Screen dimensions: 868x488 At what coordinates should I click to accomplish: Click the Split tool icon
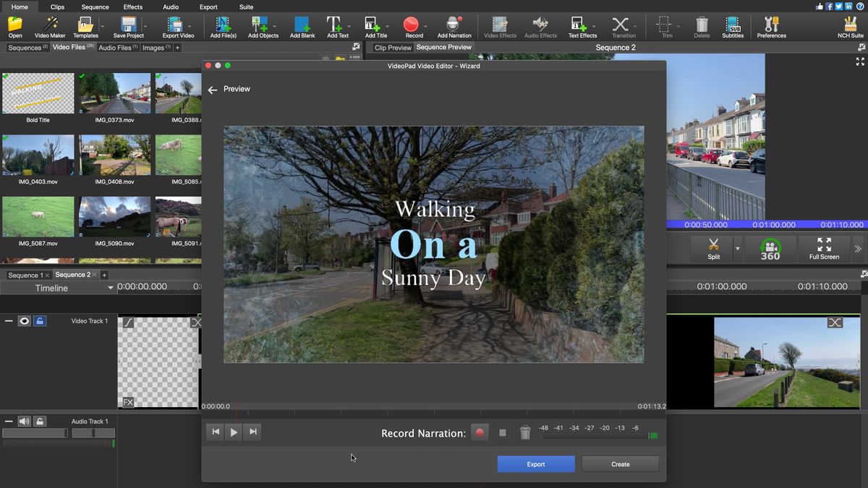tap(713, 247)
